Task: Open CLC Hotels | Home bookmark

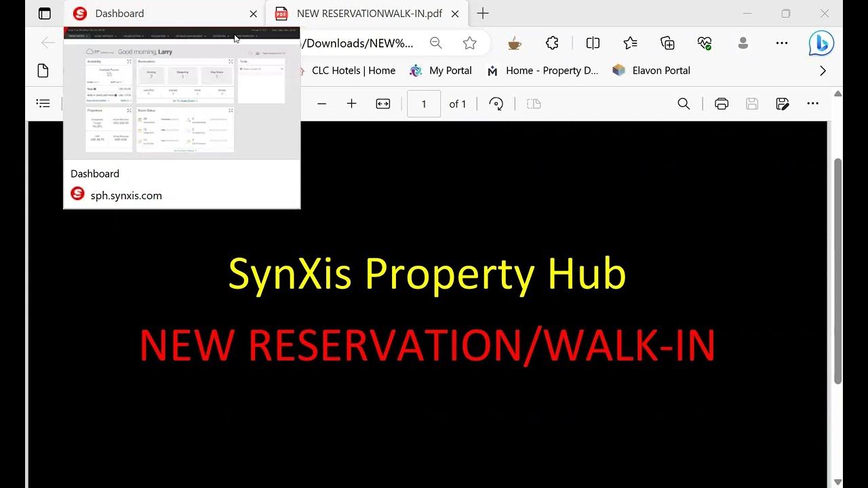Action: (x=347, y=70)
